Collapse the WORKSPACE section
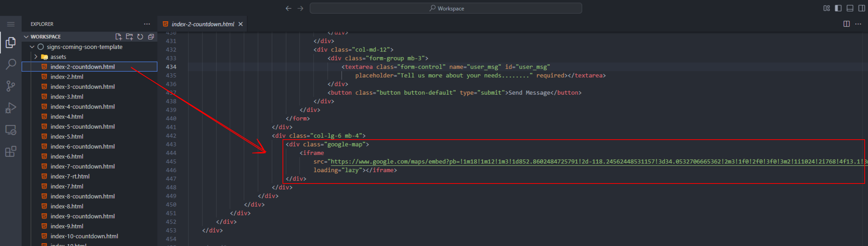 (26, 37)
